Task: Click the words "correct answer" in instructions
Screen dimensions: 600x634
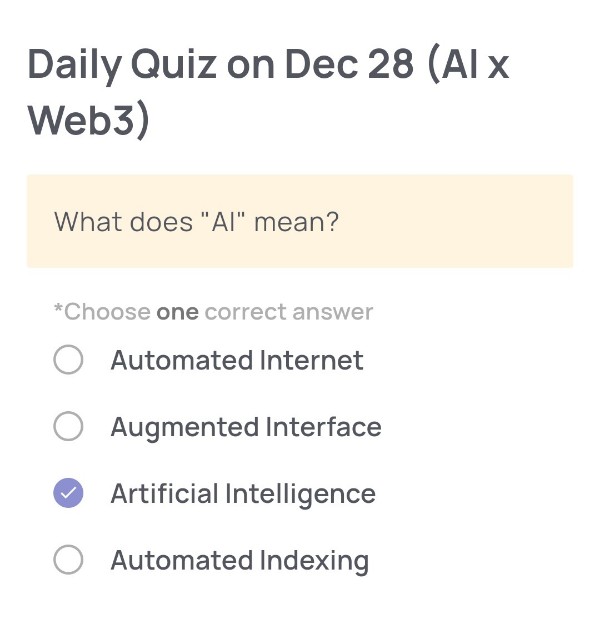Action: 289,312
